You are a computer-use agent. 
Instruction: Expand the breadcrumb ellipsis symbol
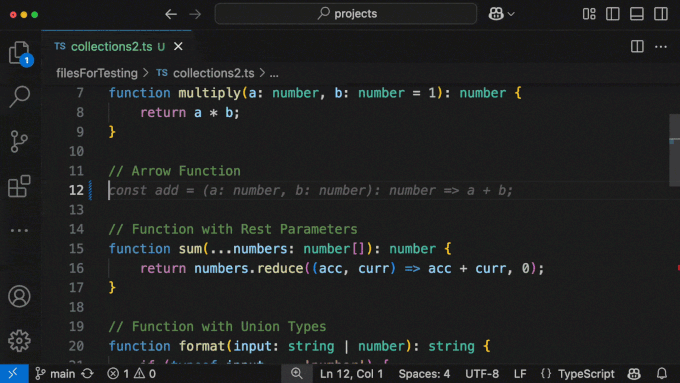coord(274,74)
